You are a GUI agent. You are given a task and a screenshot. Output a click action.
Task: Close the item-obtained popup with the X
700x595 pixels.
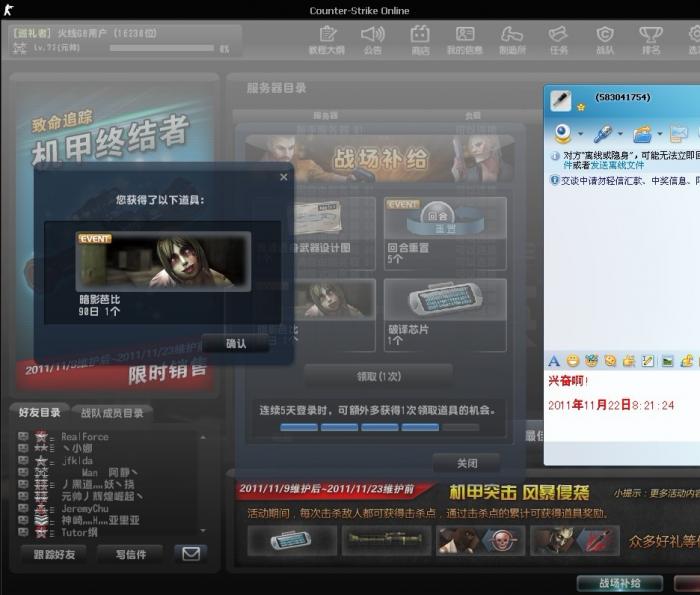point(283,177)
